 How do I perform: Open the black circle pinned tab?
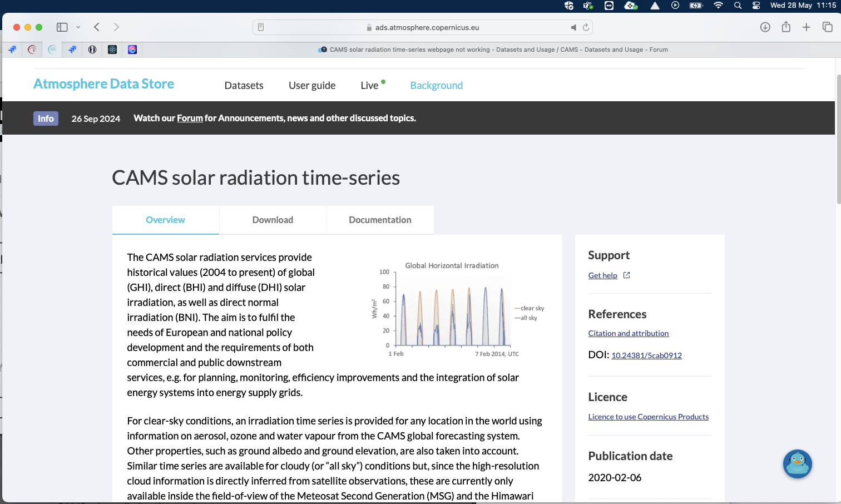pyautogui.click(x=92, y=50)
